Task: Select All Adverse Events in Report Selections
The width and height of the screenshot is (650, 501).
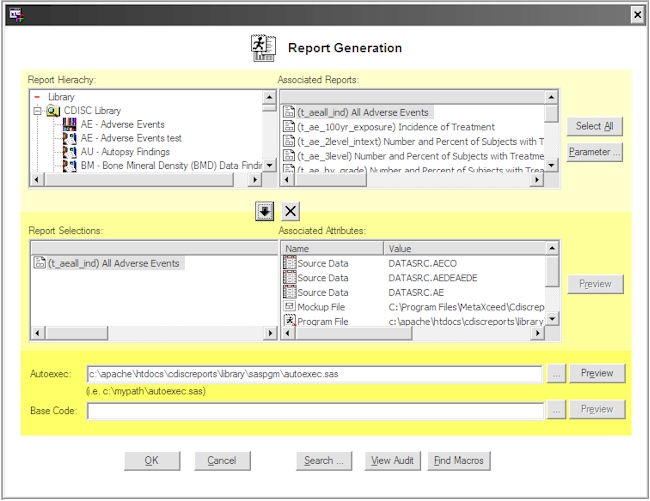Action: pyautogui.click(x=114, y=263)
